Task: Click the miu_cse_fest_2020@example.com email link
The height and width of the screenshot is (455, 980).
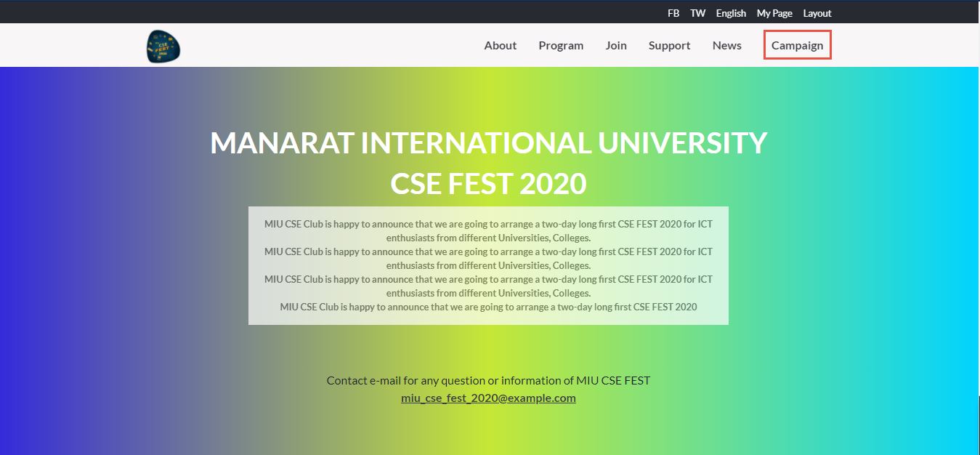Action: [488, 398]
